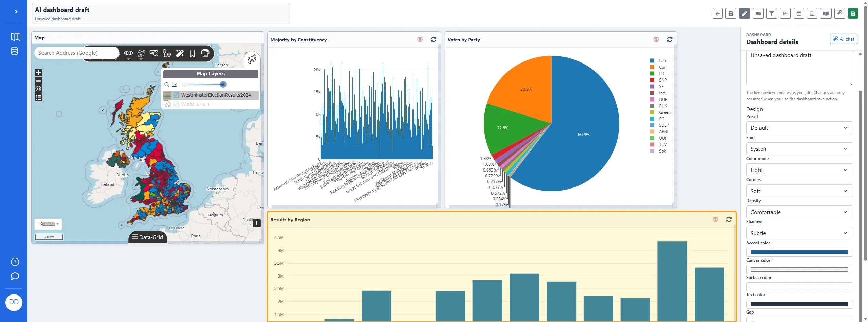868x322 pixels.
Task: Open the Preset Default dropdown
Action: 799,128
